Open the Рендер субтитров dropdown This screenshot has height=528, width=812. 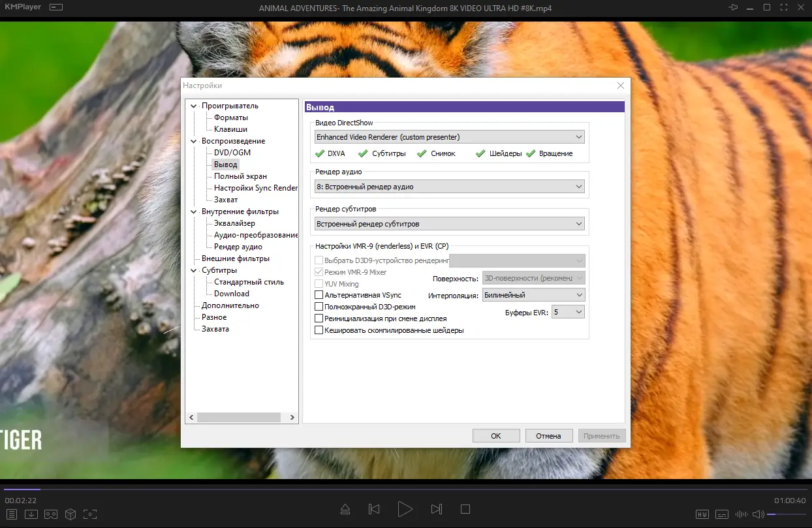[x=449, y=224]
